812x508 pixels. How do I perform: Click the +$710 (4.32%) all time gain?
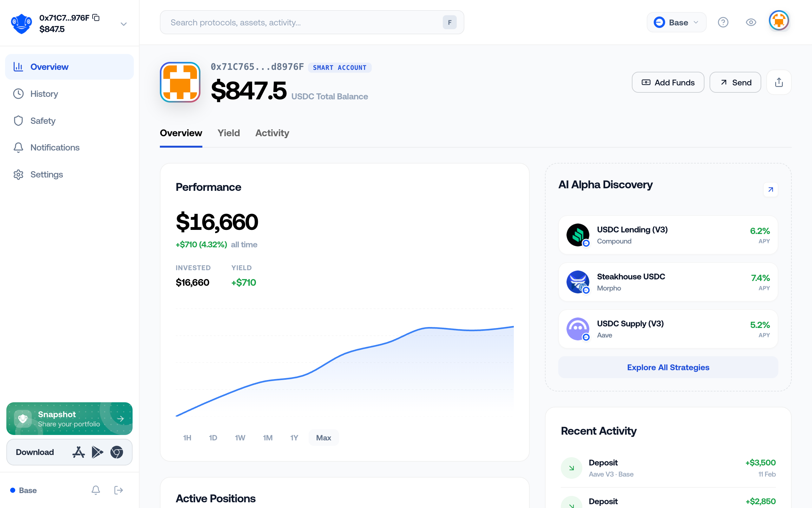tap(216, 244)
